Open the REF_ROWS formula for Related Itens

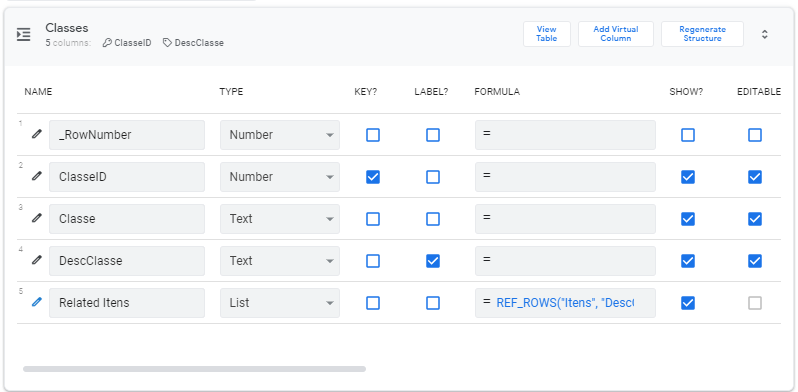click(565, 302)
